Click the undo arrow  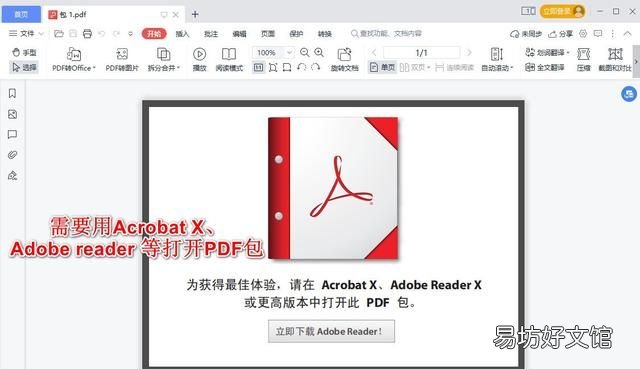[x=102, y=33]
